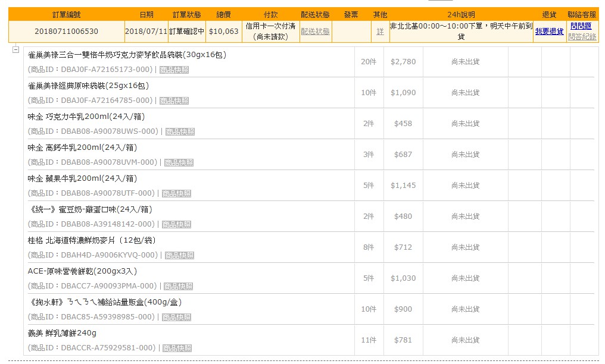This screenshot has width=605, height=364.
Task: Click the 問問題 customer service link
Action: click(x=581, y=26)
